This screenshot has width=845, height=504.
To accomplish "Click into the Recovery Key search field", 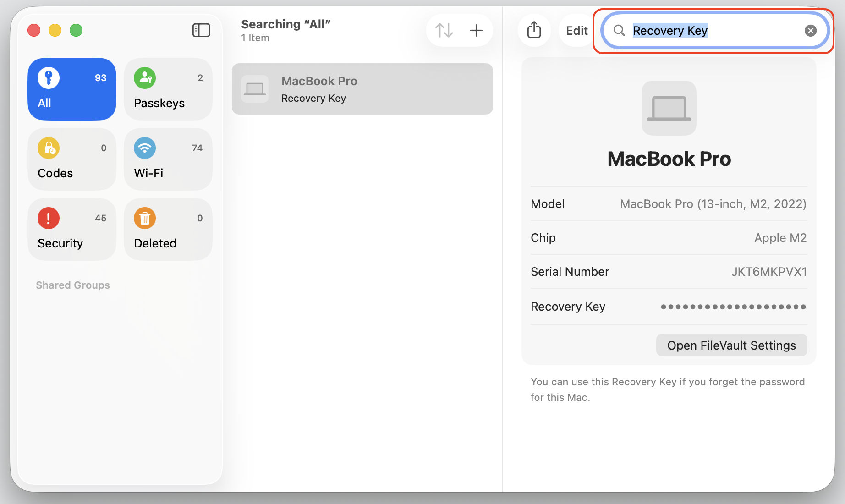I will (x=715, y=31).
